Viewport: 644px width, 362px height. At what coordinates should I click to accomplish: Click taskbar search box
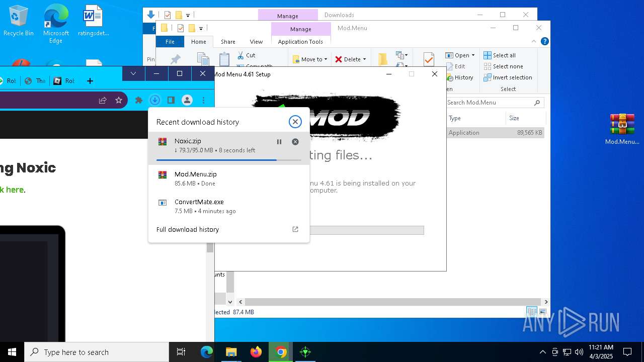tap(97, 352)
